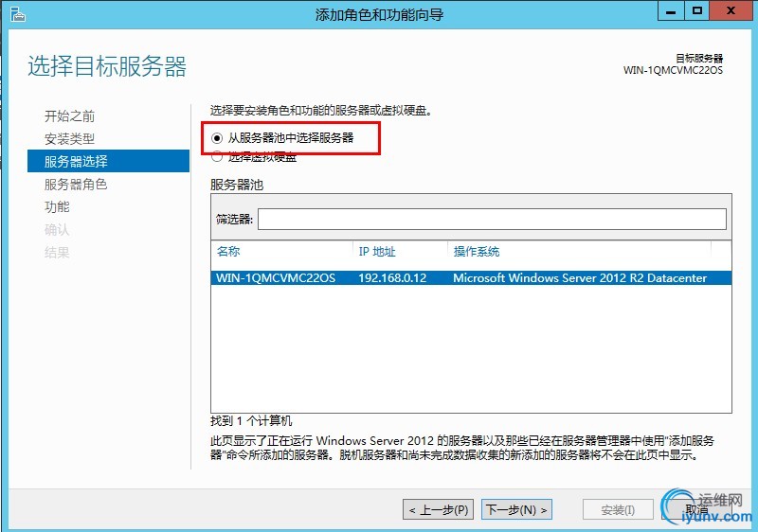Open '服务器选择' step in sidebar
758x532 pixels.
[x=108, y=161]
